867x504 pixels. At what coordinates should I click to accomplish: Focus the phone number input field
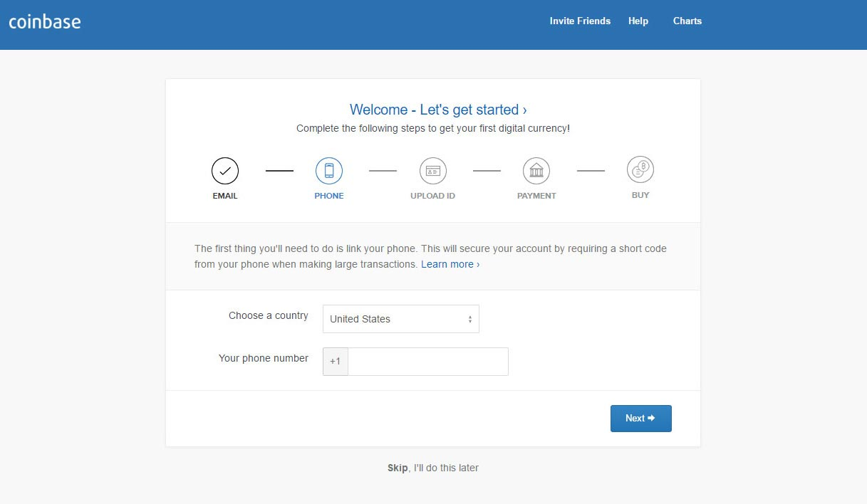tap(428, 362)
